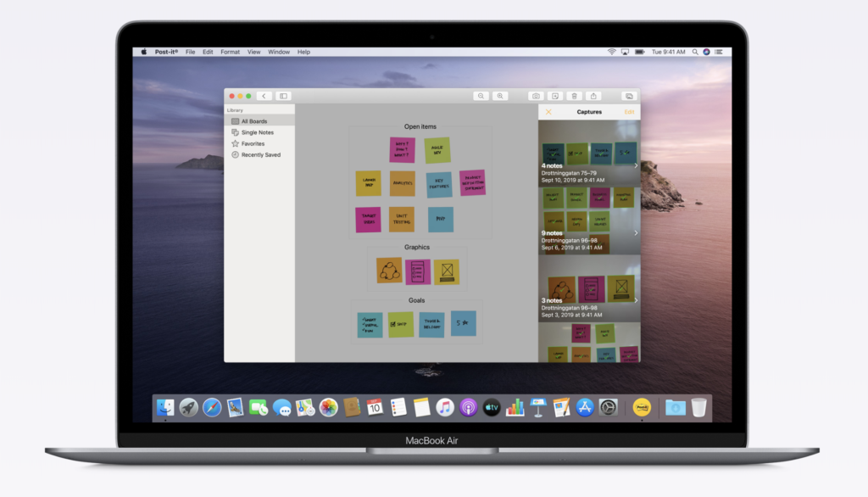Select the All Boards icon in the Library

236,121
